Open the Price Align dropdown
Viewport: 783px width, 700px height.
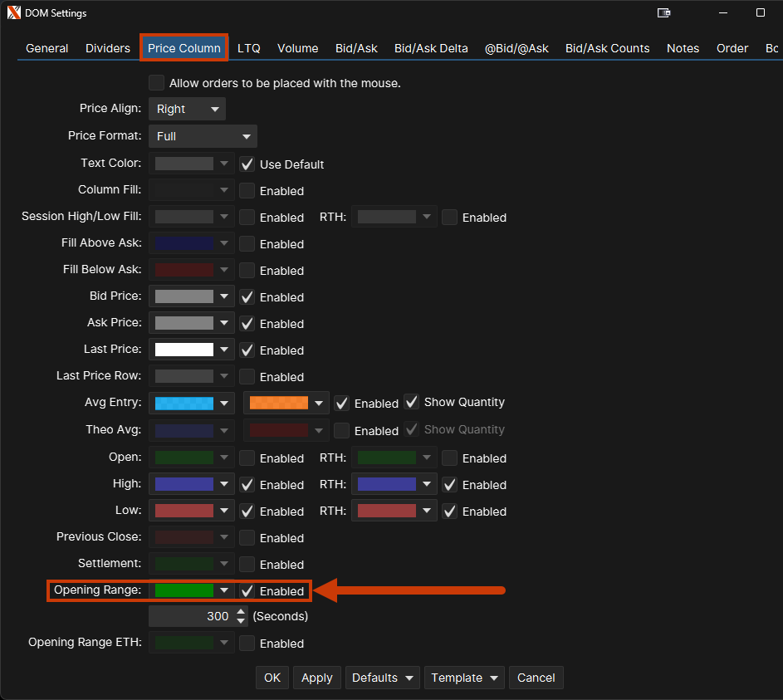pos(187,109)
